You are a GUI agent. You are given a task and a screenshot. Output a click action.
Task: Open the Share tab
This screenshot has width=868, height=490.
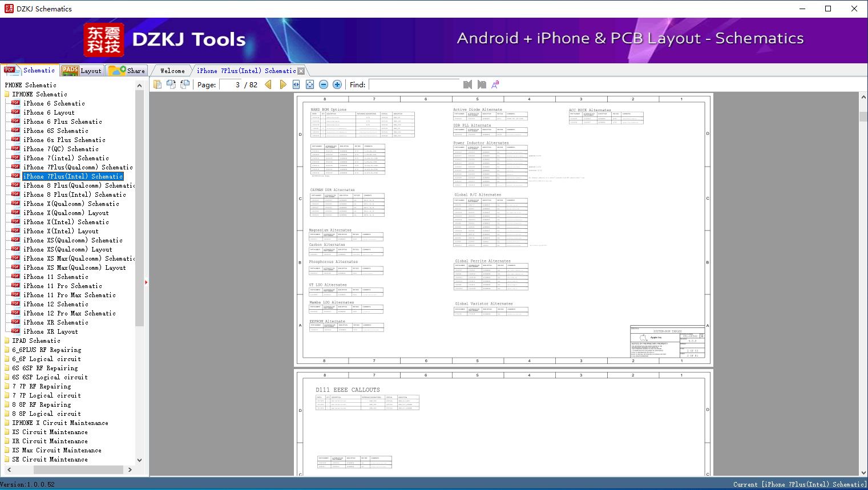pos(127,71)
